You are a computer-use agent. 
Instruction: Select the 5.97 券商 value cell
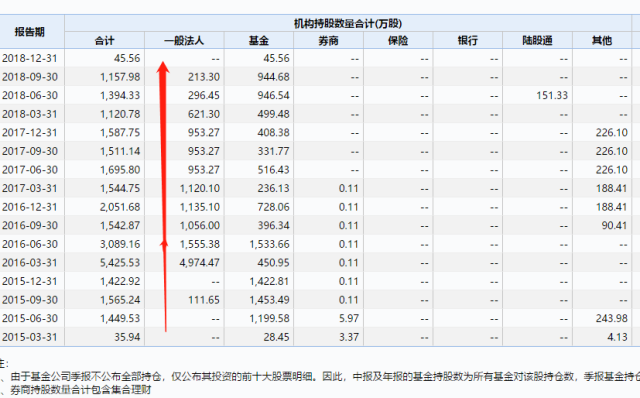tap(349, 318)
